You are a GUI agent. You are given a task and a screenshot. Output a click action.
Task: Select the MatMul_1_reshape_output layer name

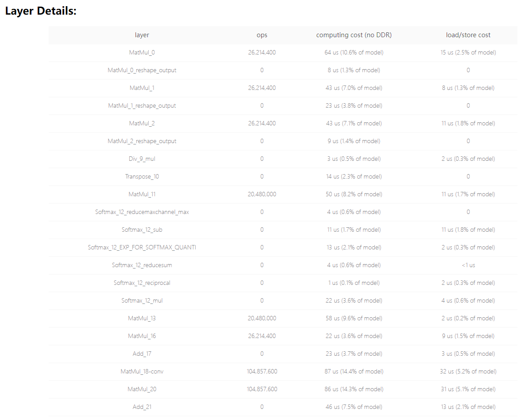[x=142, y=105]
